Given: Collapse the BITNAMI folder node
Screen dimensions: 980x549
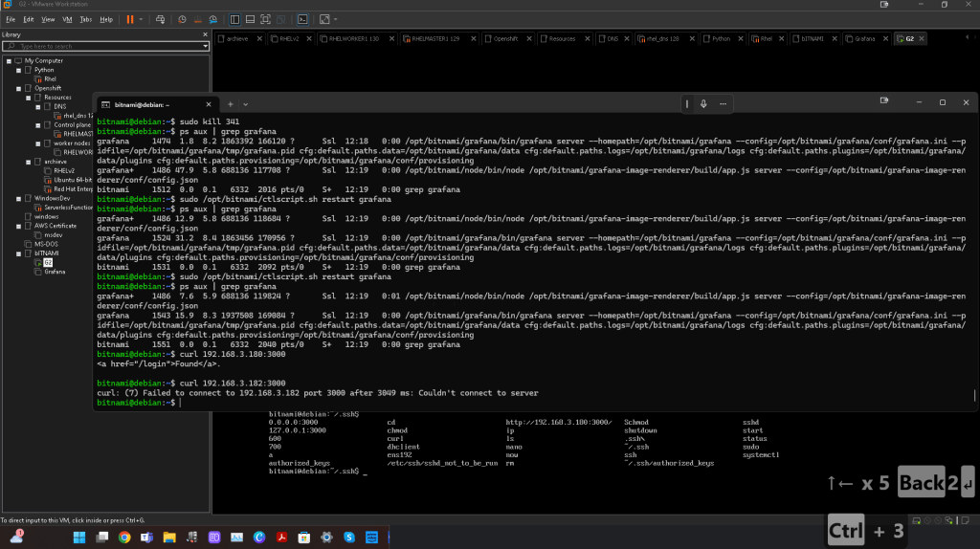Looking at the screenshot, I should click(19, 253).
